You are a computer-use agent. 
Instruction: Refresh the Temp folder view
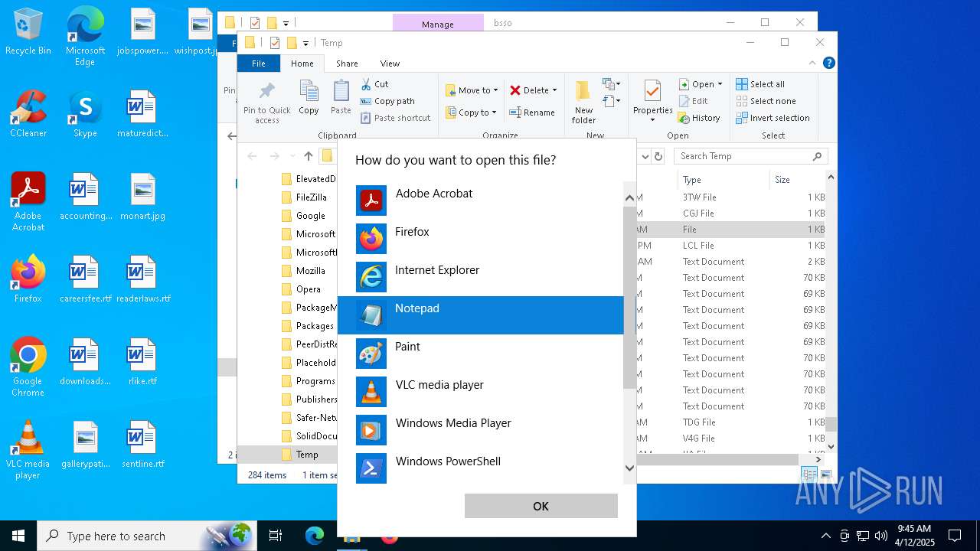tap(658, 156)
